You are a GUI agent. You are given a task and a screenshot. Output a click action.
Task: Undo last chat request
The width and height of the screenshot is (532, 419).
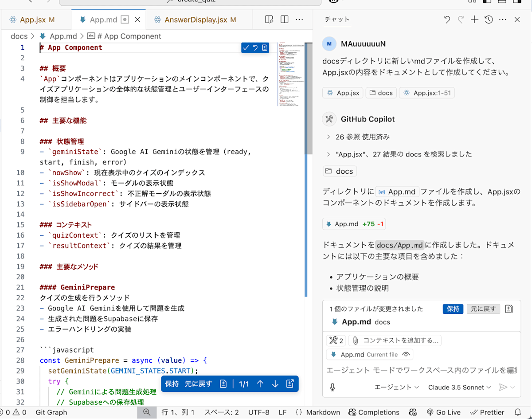click(447, 20)
